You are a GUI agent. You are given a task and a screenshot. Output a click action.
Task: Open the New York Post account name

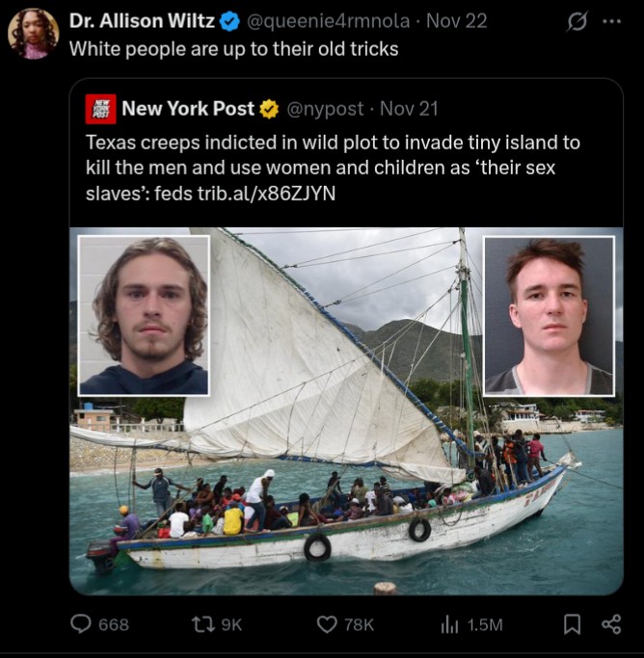tap(188, 109)
